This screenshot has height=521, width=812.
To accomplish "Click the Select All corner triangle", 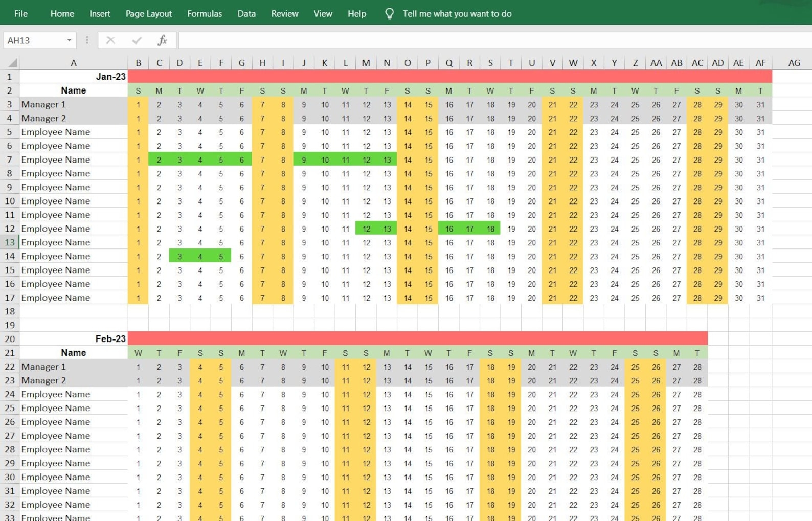I will (12, 63).
